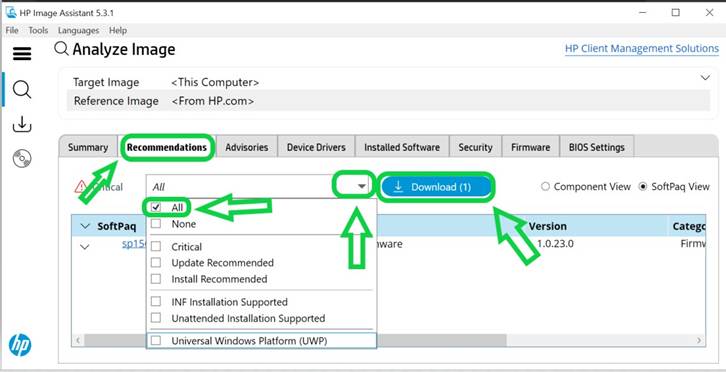Check the Install Recommended option

[x=156, y=279]
